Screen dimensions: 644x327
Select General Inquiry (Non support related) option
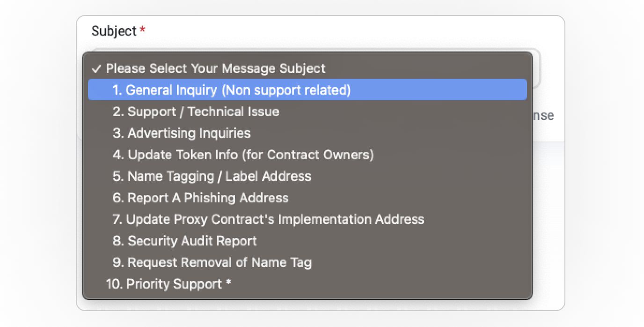pos(231,89)
